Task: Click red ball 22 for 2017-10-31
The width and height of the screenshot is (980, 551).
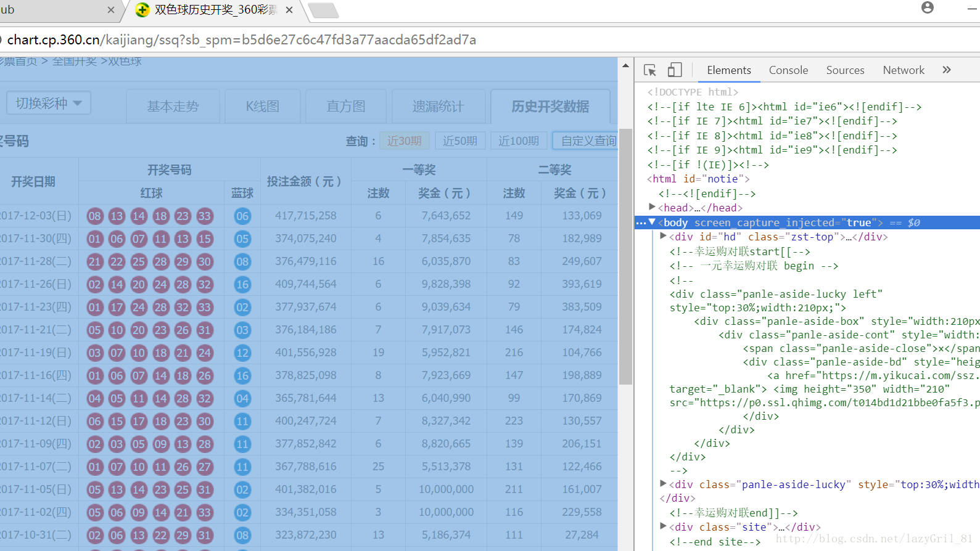Action: coord(160,536)
